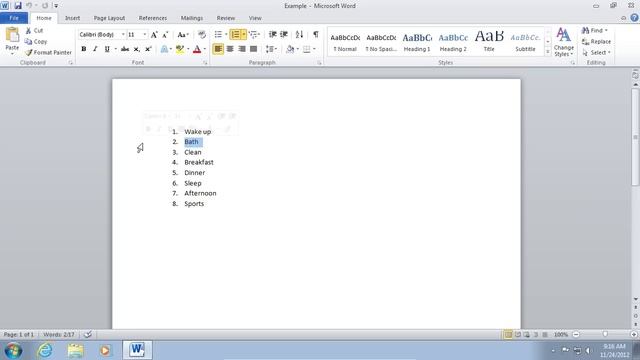Center align the paragraph

pos(230,49)
